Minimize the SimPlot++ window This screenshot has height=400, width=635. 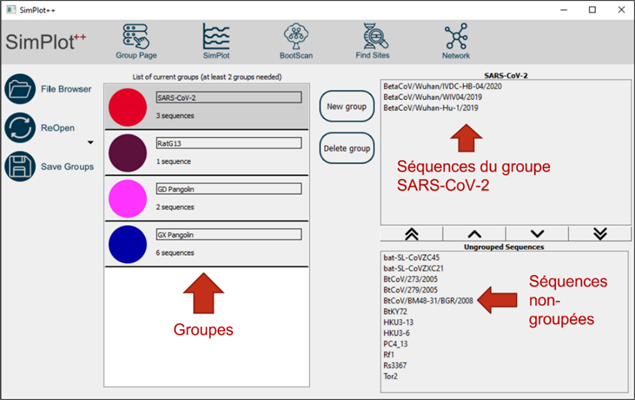click(564, 10)
